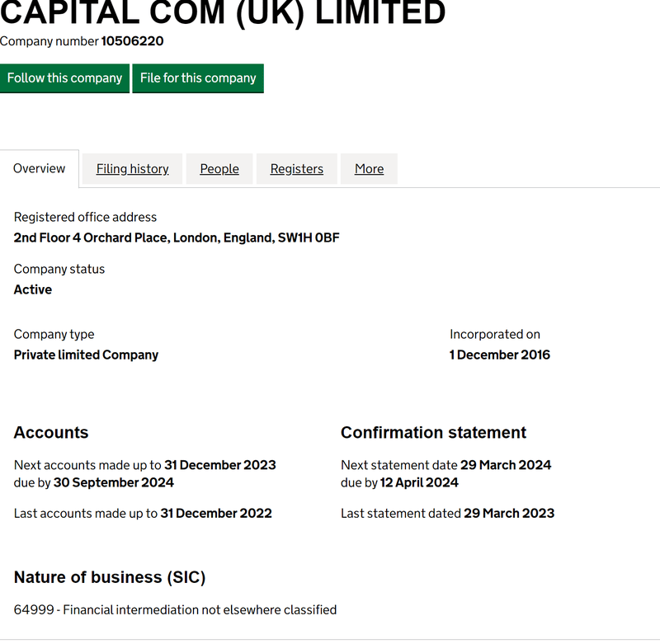
Task: Select the Registers tab
Action: click(x=296, y=168)
